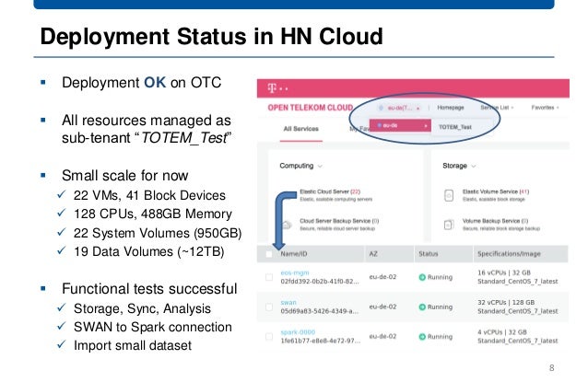
Task: Click the Running status icon for swan
Action: [x=422, y=307]
